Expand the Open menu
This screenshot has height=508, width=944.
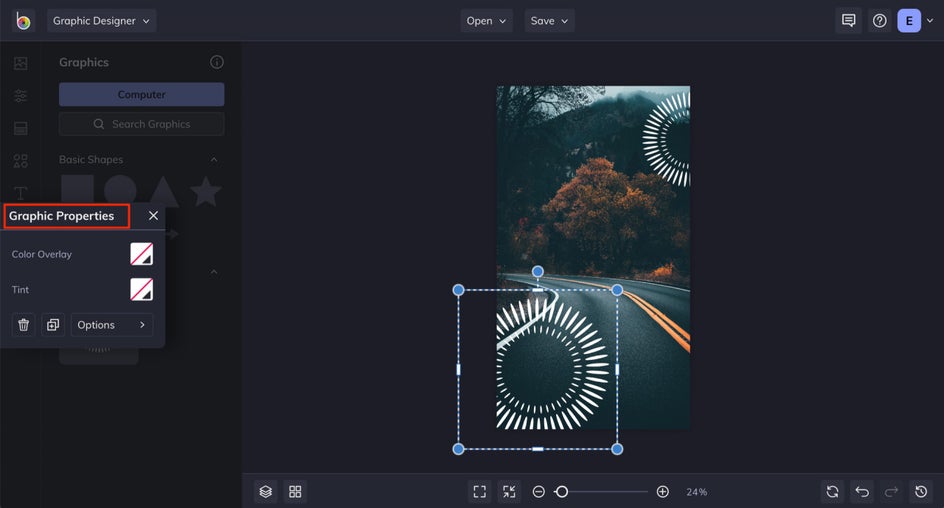tap(486, 21)
